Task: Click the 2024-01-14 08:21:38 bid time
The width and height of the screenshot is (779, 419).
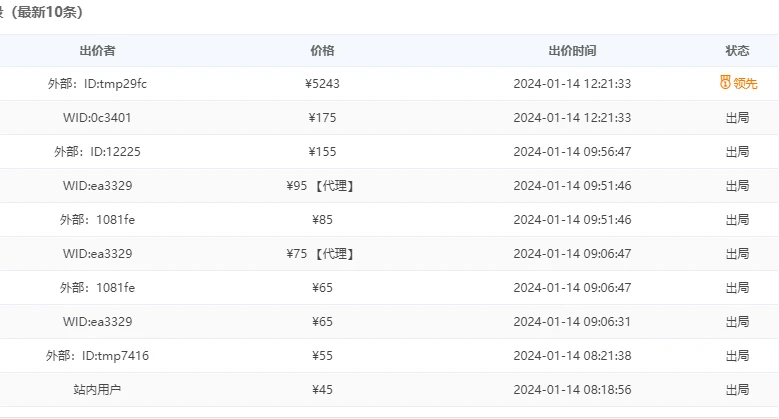Action: point(572,356)
